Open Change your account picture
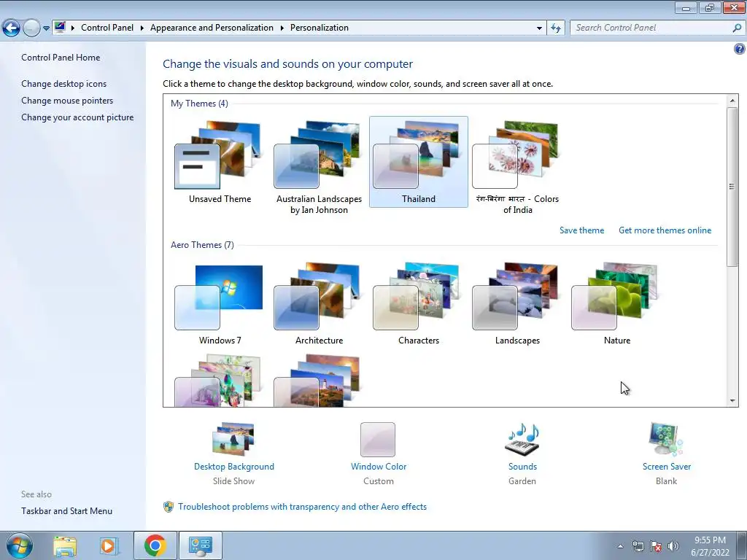Image resolution: width=747 pixels, height=560 pixels. 77,117
